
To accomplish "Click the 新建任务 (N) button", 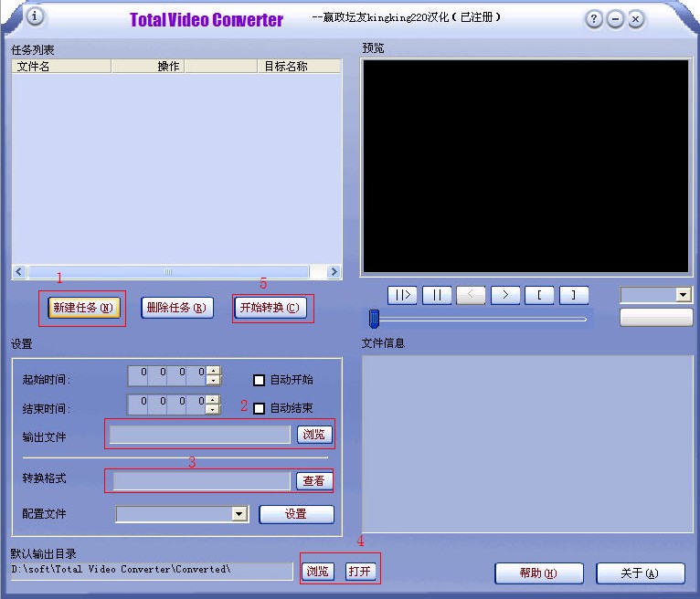I will 83,308.
